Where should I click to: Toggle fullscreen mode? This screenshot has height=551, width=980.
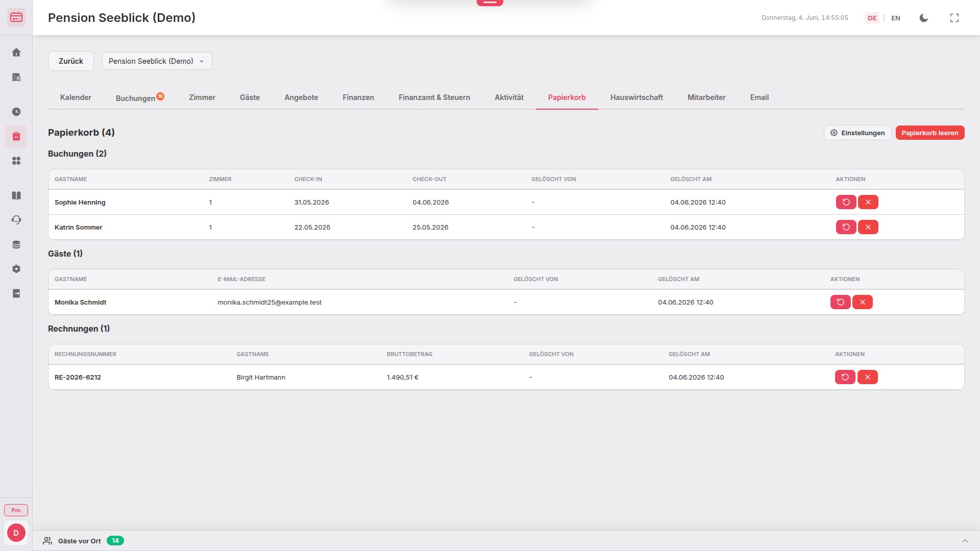(x=954, y=18)
